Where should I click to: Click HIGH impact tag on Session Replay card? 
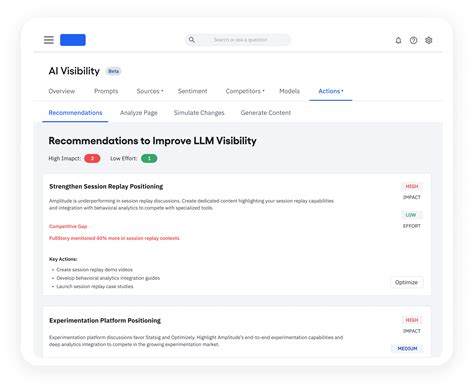(x=412, y=186)
